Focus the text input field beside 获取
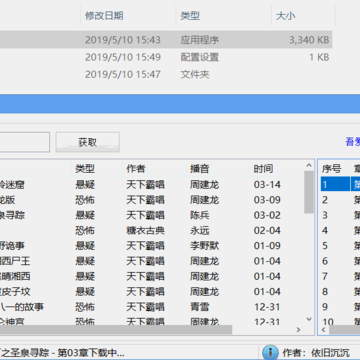 coord(25,142)
